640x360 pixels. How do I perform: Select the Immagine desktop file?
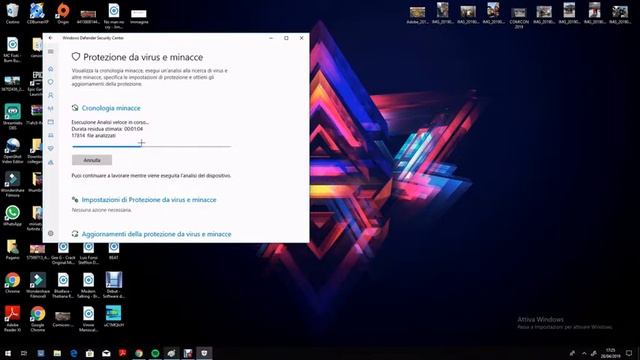tap(139, 16)
